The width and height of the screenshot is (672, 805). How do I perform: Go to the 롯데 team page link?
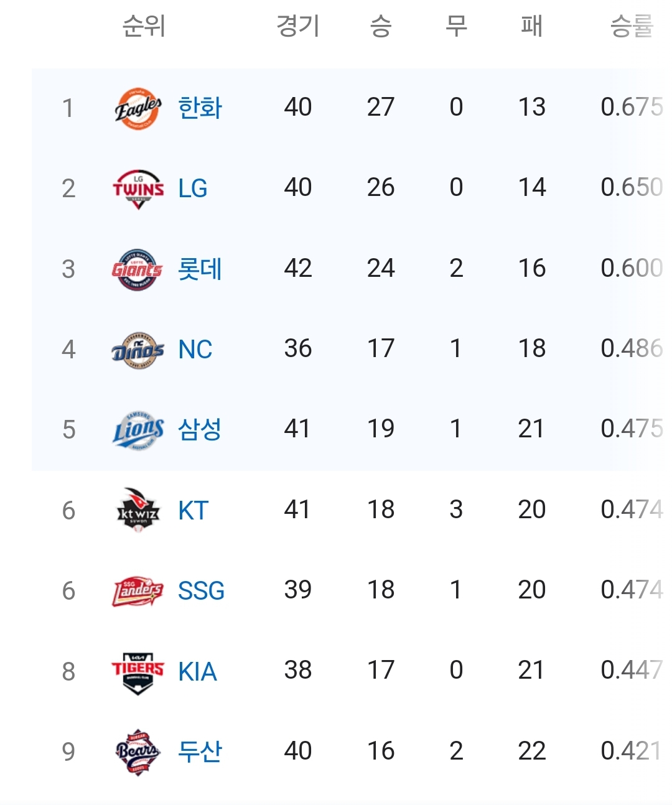point(200,269)
